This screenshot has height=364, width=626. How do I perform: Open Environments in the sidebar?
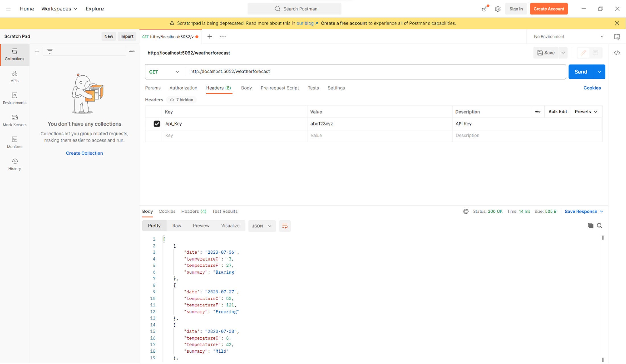(15, 98)
